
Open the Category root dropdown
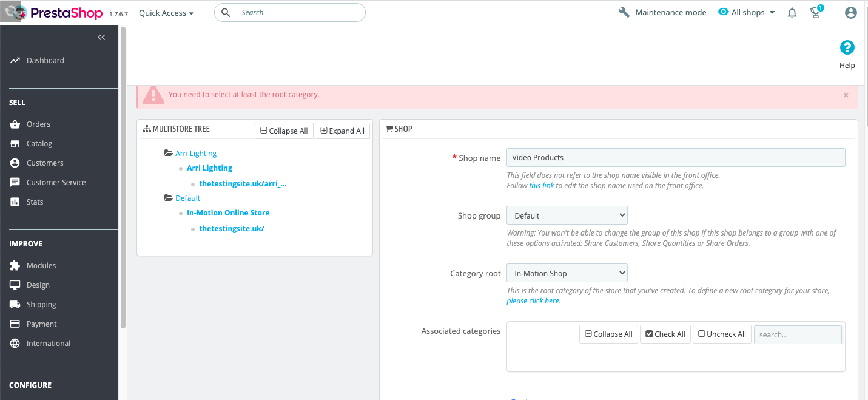click(567, 273)
